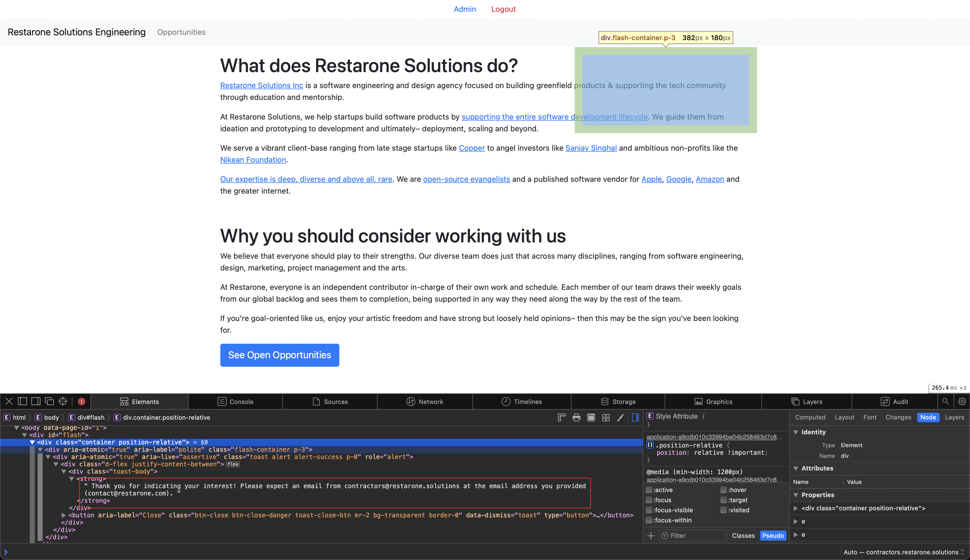Click See Open Opportunities button
The image size is (970, 560).
(279, 355)
